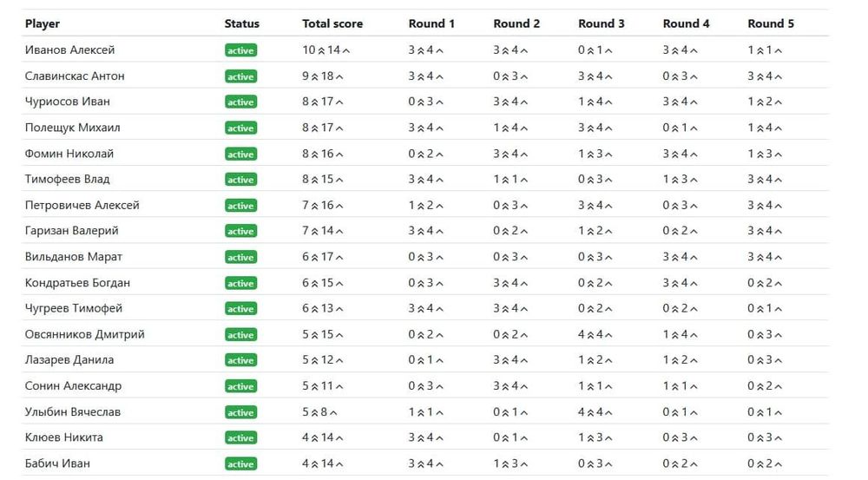868x480 pixels.
Task: Click single chevron in Тимофеев Влад's Round 4
Action: point(694,180)
